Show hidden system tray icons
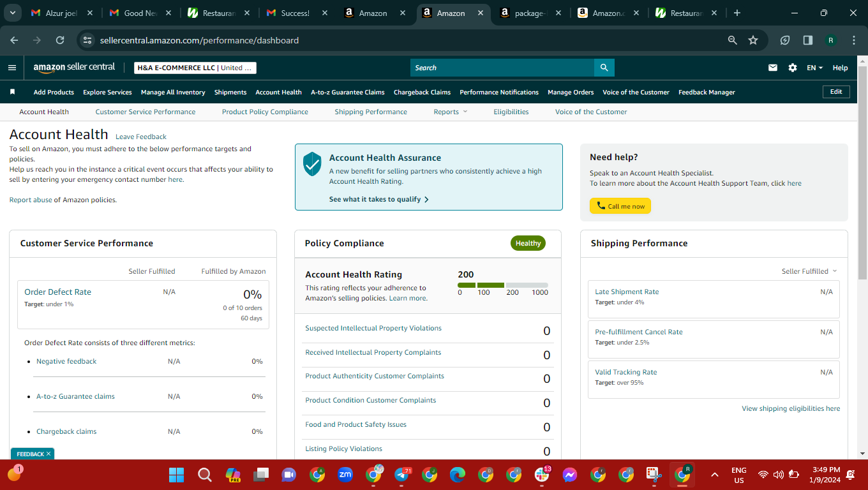Viewport: 868px width, 490px height. (714, 475)
